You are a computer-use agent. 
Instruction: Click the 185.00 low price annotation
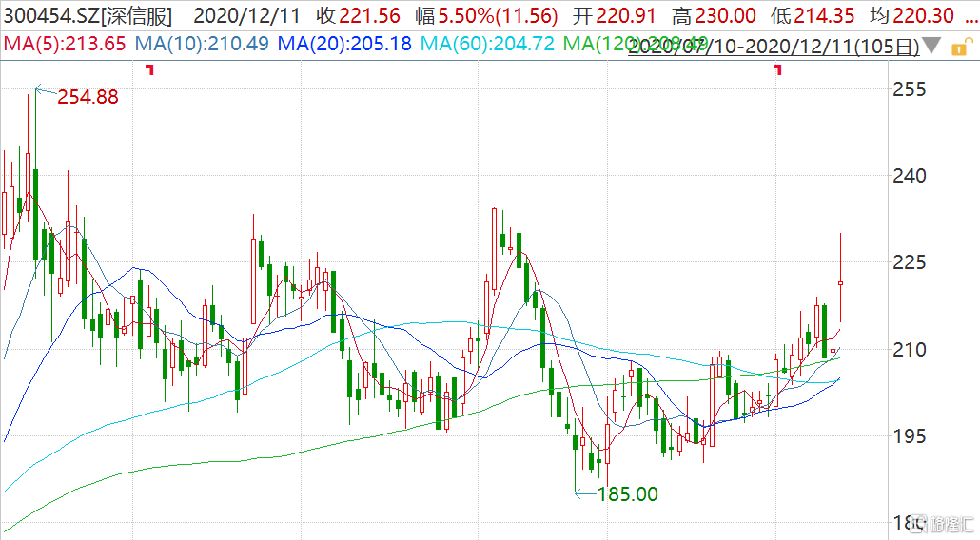628,494
